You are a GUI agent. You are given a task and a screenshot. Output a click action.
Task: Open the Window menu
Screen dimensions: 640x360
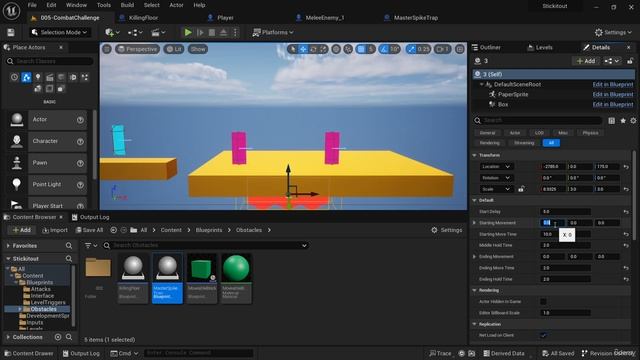coord(76,5)
